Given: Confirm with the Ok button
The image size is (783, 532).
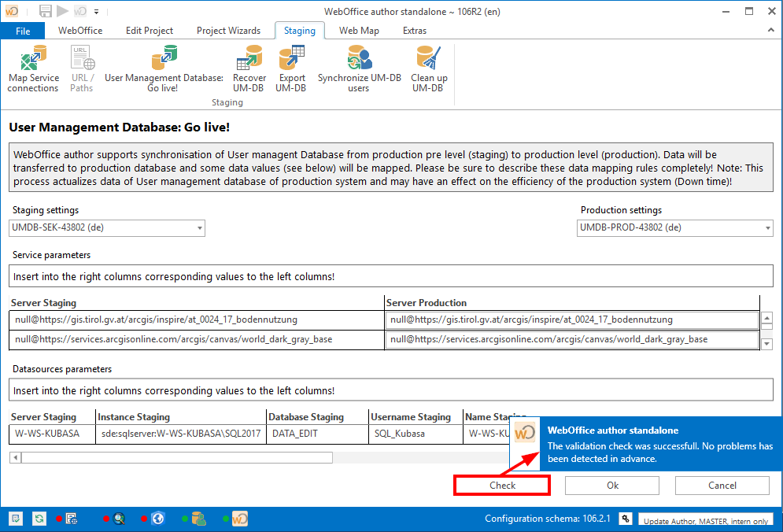Looking at the screenshot, I should click(611, 485).
